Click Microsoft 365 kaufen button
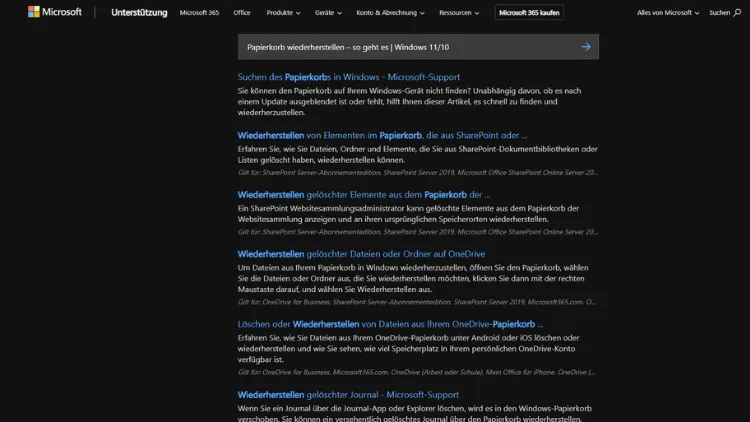This screenshot has height=422, width=750. tap(529, 13)
